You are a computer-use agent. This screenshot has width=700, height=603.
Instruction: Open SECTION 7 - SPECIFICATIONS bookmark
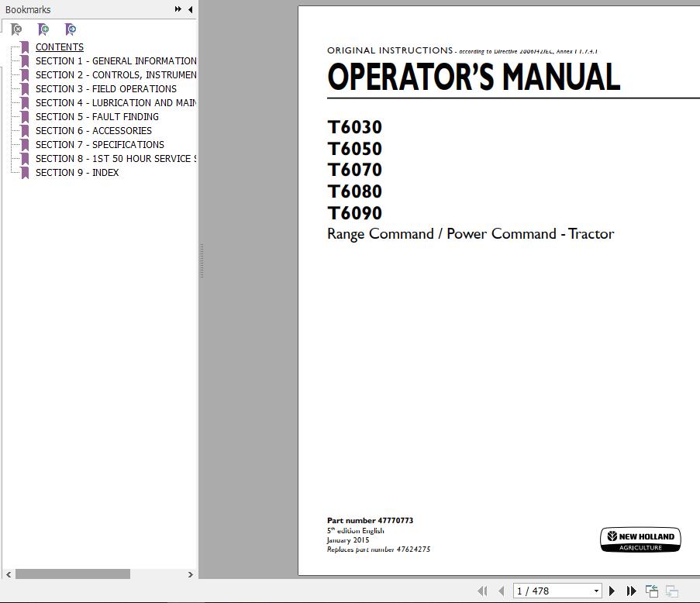[100, 145]
